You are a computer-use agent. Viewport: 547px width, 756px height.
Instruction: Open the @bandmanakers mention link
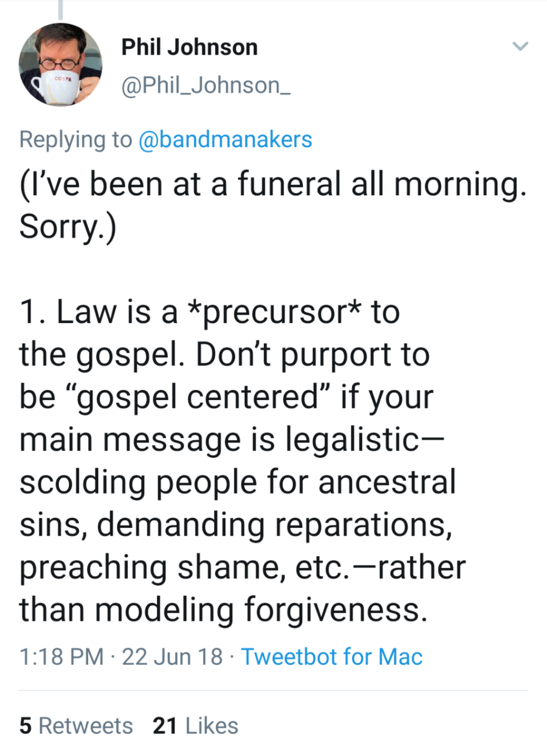[225, 140]
